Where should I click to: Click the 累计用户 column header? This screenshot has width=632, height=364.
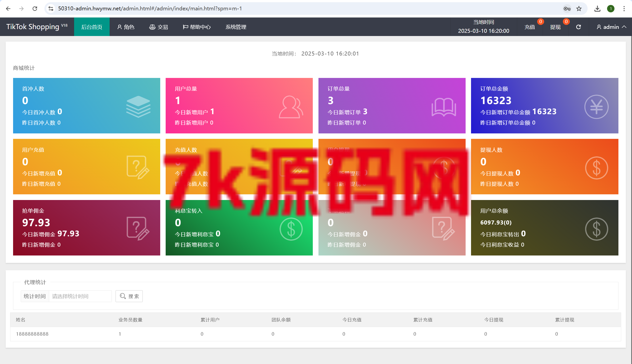coord(210,320)
